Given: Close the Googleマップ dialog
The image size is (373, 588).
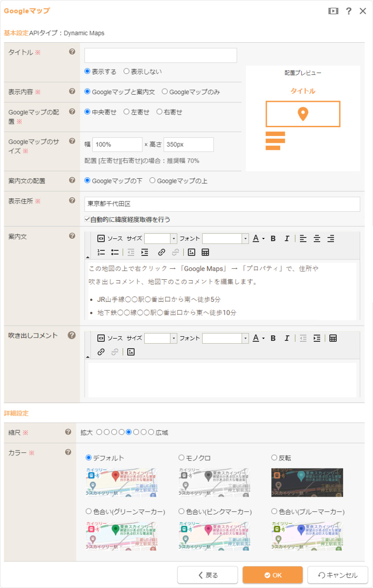Looking at the screenshot, I should (x=363, y=11).
